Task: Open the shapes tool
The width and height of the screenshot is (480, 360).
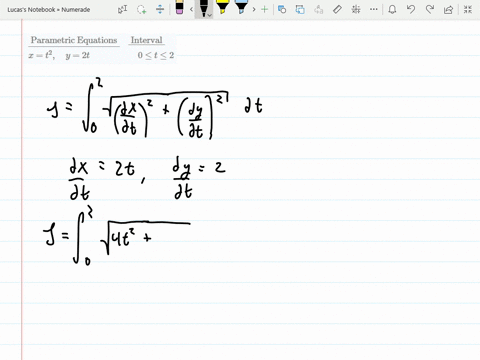Action: point(282,9)
